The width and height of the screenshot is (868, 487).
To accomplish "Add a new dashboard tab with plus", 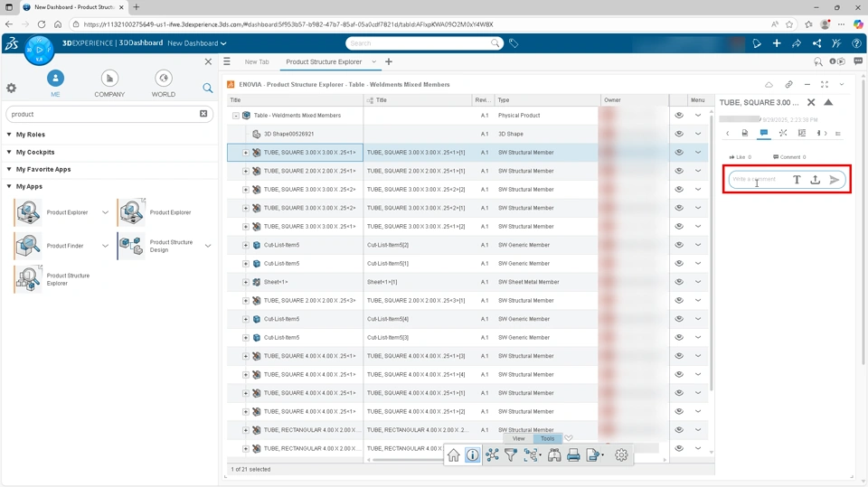I will coord(389,62).
